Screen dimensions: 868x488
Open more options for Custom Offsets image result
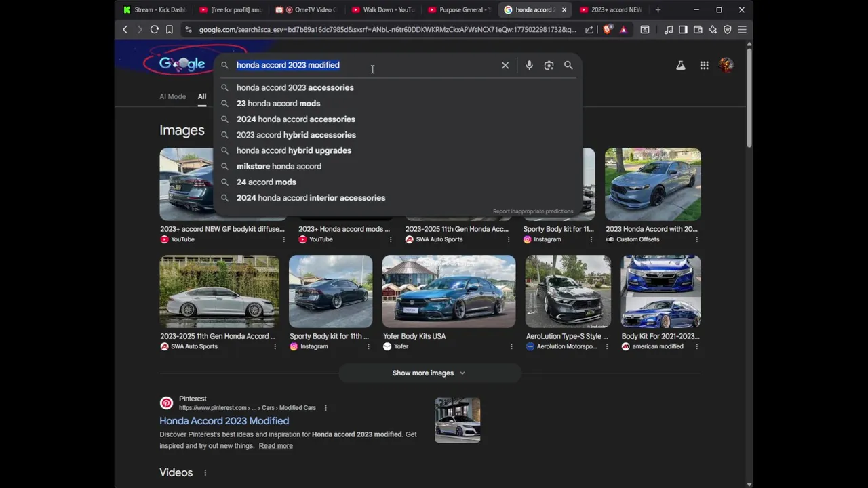point(696,239)
